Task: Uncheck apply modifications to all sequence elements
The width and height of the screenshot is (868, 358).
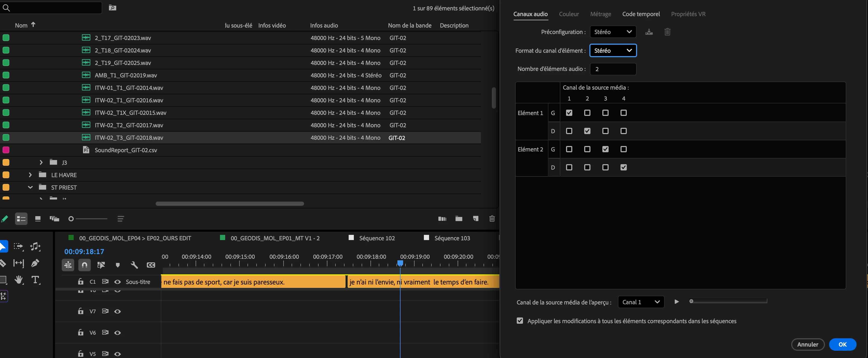Action: click(520, 321)
